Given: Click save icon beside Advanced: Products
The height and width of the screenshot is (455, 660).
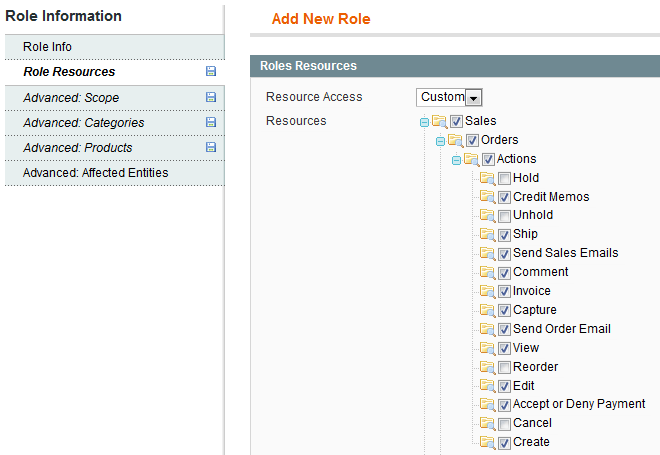Looking at the screenshot, I should pyautogui.click(x=211, y=147).
